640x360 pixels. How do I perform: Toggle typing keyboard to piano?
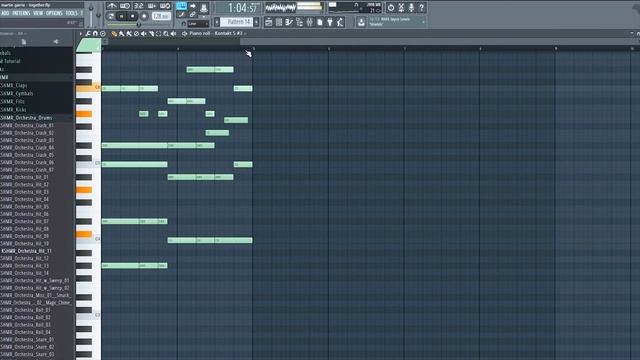click(182, 6)
